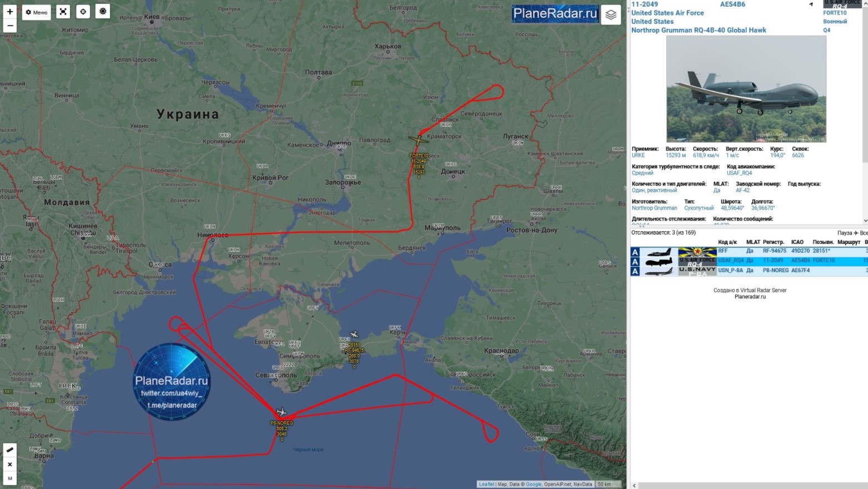Click the Скорость value 618,9 км/ч

tap(706, 156)
